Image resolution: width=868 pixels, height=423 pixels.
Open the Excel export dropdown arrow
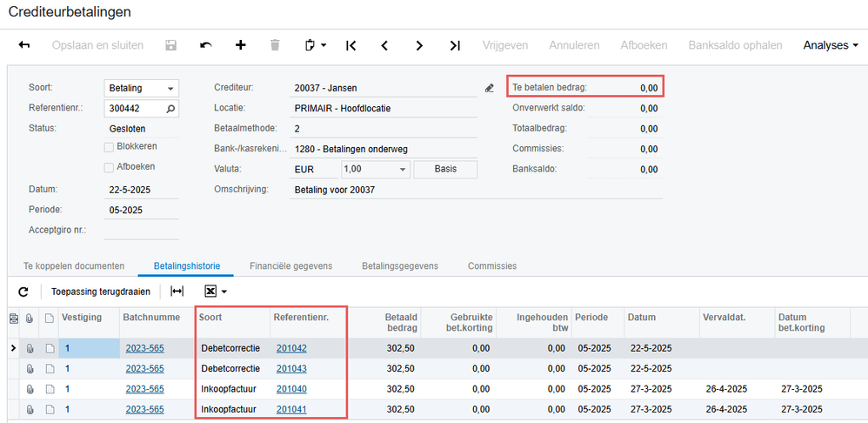coord(224,292)
